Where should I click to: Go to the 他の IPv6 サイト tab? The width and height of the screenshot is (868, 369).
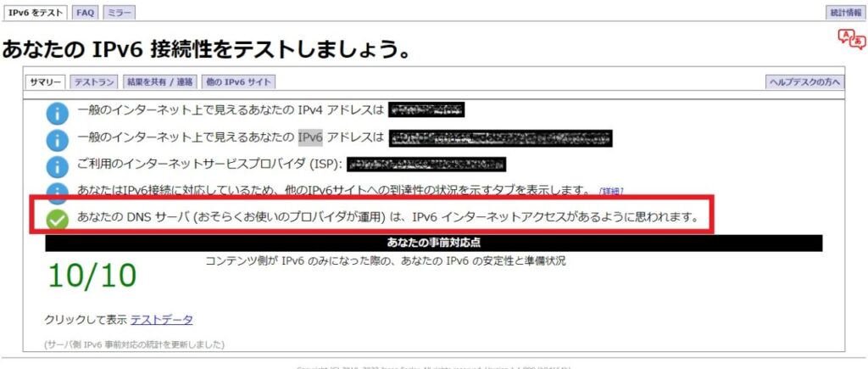tap(238, 82)
